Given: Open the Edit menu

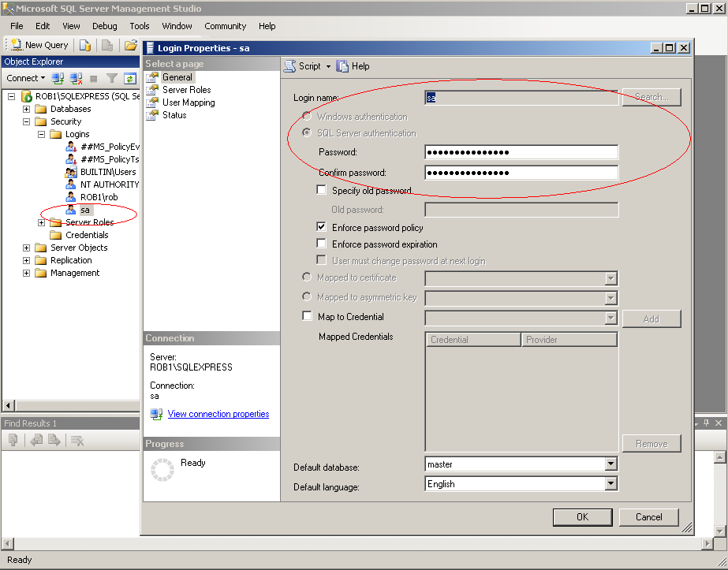Looking at the screenshot, I should (x=43, y=26).
